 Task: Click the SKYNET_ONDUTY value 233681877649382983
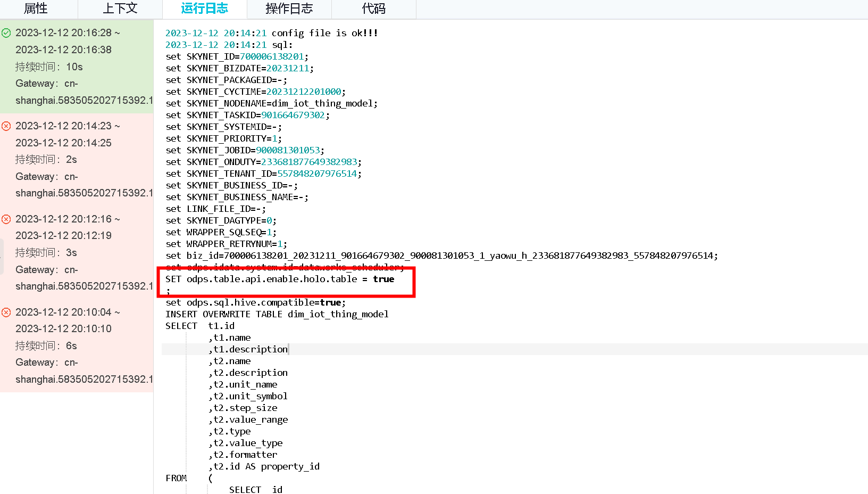pyautogui.click(x=309, y=162)
